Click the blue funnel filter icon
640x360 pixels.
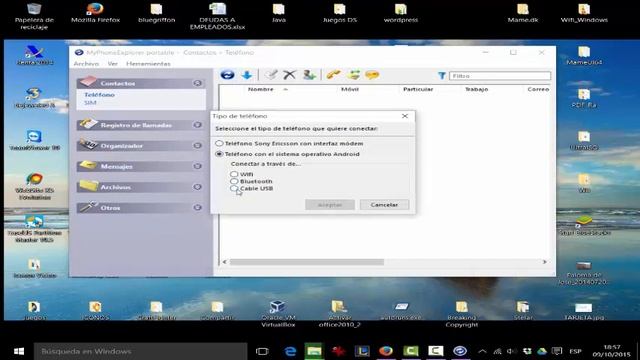(x=442, y=76)
